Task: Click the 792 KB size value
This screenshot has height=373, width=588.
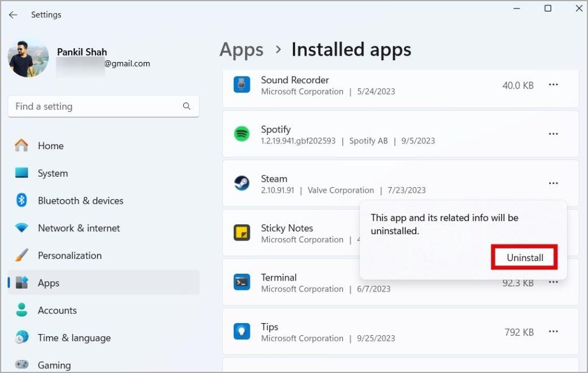Action: pos(519,332)
